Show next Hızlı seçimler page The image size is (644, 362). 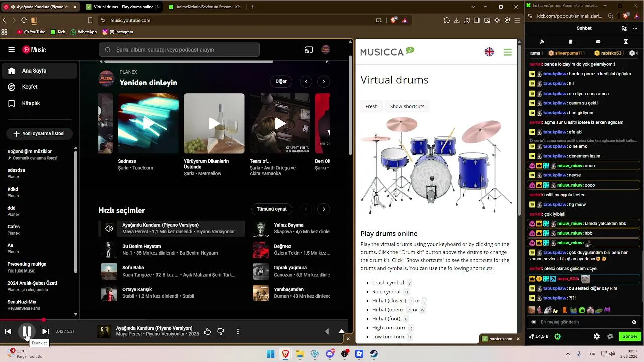click(x=324, y=209)
